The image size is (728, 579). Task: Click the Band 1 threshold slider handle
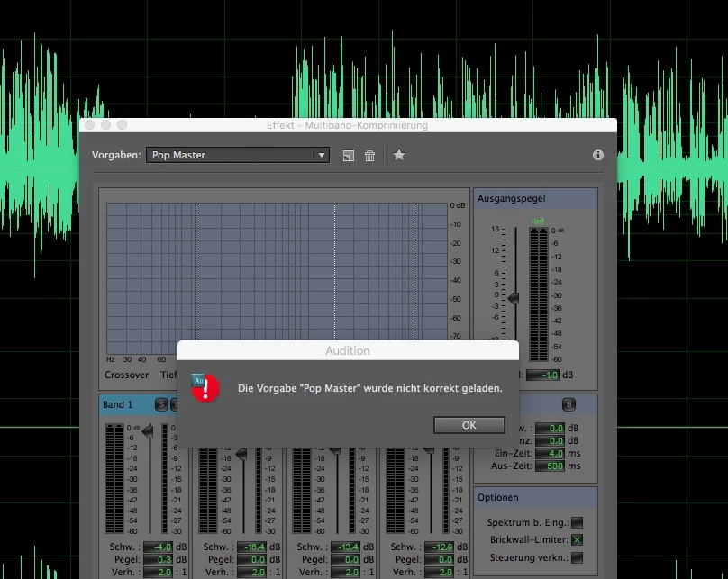pyautogui.click(x=148, y=431)
